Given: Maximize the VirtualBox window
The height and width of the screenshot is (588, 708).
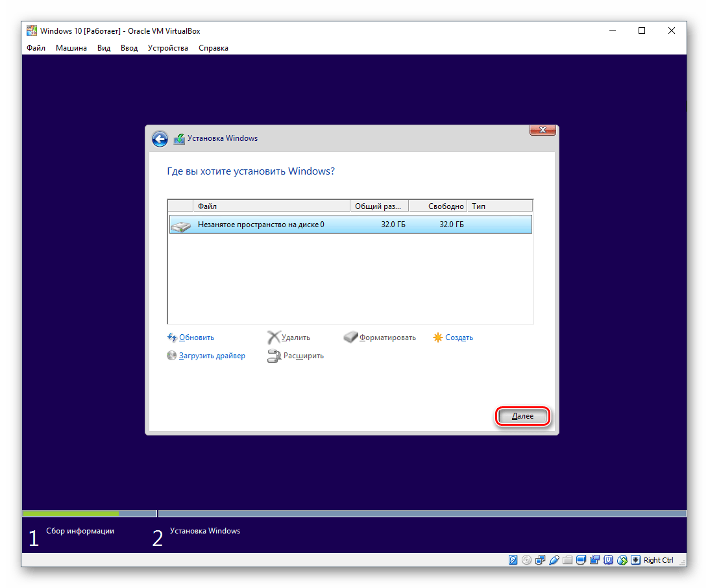Looking at the screenshot, I should point(642,31).
